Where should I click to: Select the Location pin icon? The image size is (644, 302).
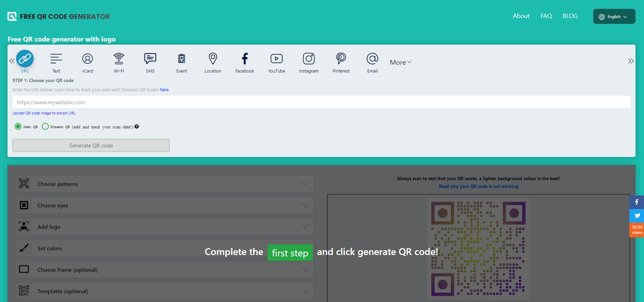213,59
